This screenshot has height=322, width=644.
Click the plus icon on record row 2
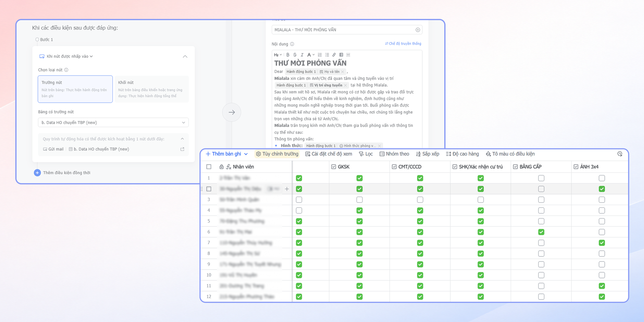pos(287,189)
